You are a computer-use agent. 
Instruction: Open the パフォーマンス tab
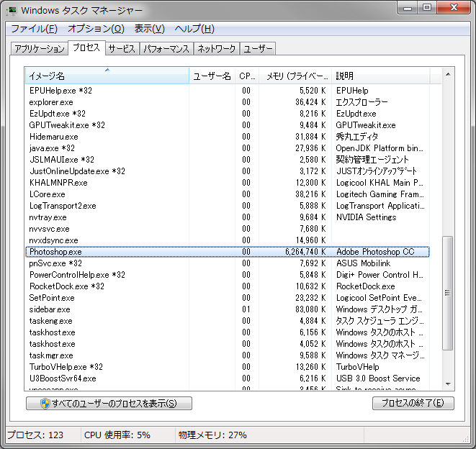pyautogui.click(x=166, y=48)
